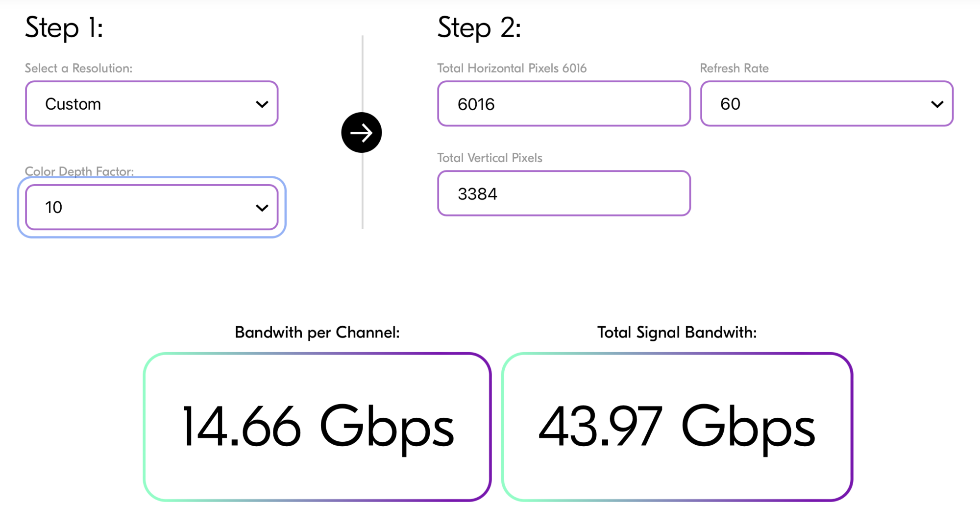Click the chevron in the Refresh Rate dropdown
Viewport: 980px width, 527px height.
click(937, 104)
